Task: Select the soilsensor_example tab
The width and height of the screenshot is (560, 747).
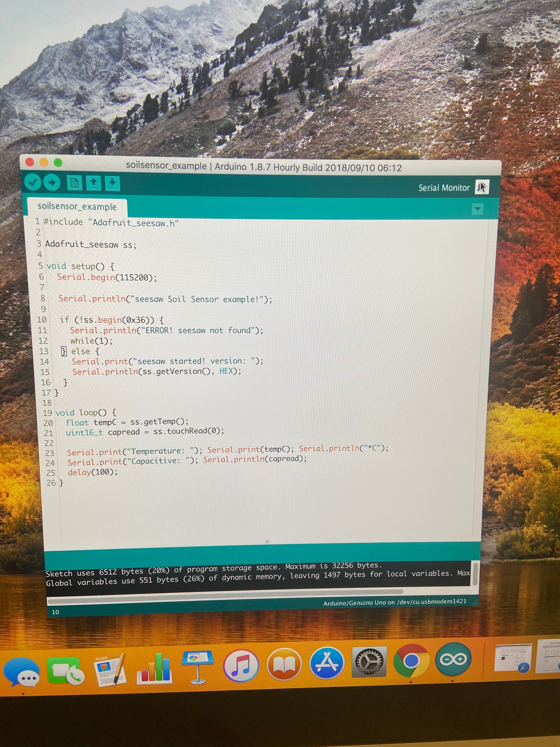Action: (77, 207)
